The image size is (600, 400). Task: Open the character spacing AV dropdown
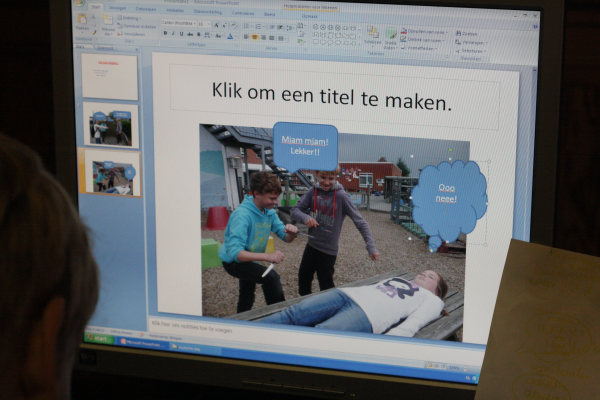pos(208,35)
